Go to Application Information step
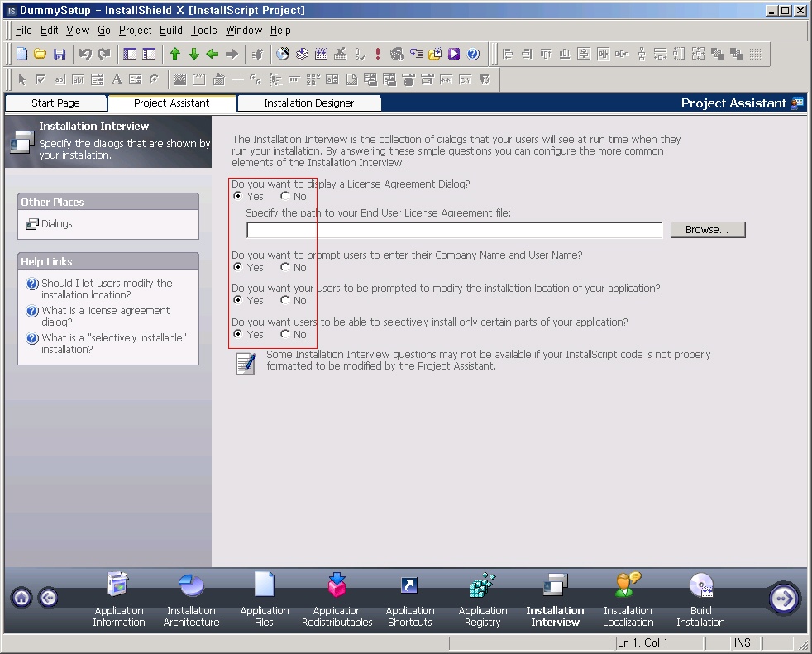 click(x=119, y=599)
